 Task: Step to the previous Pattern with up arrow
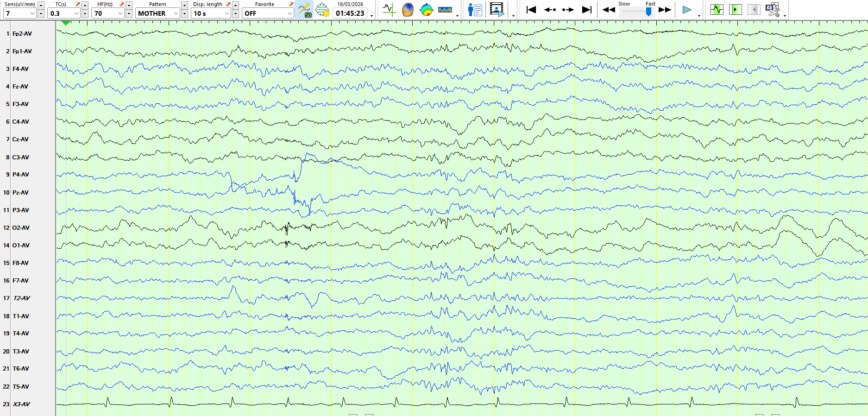[x=184, y=5]
